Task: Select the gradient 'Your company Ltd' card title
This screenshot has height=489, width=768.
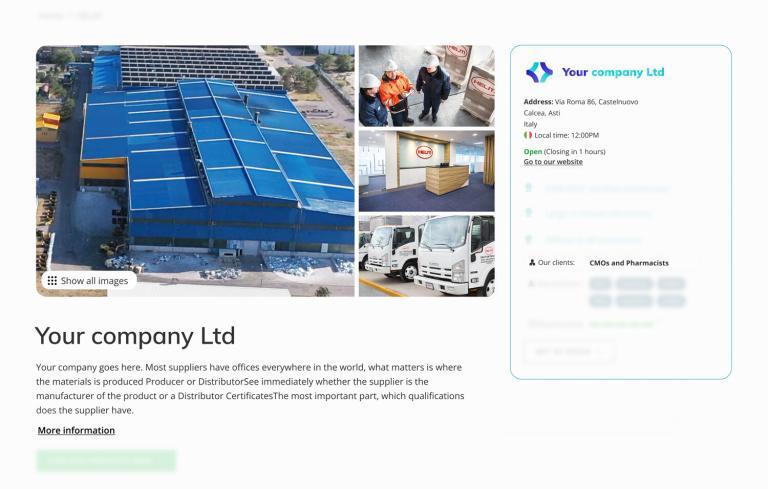Action: coord(613,73)
